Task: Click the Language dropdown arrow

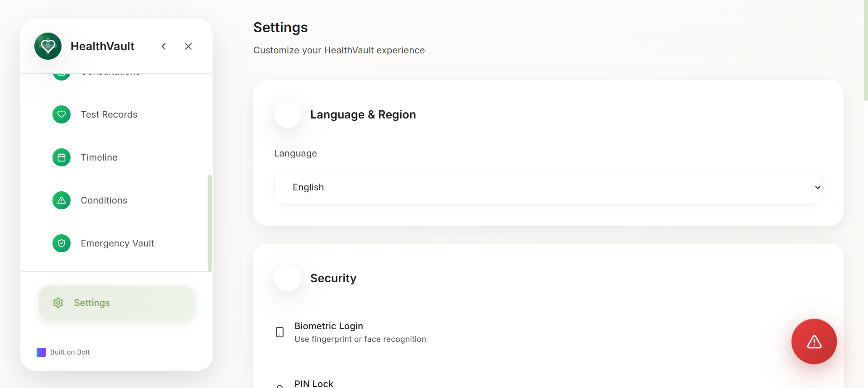Action: (x=817, y=188)
